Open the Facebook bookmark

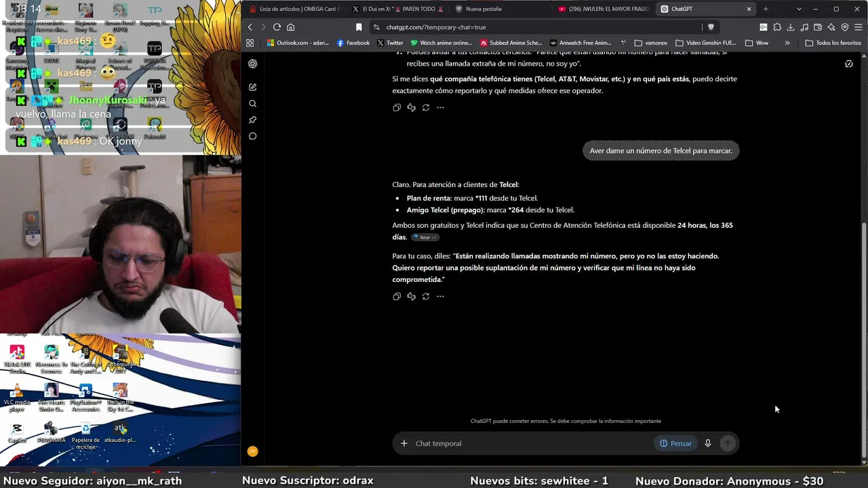(353, 43)
